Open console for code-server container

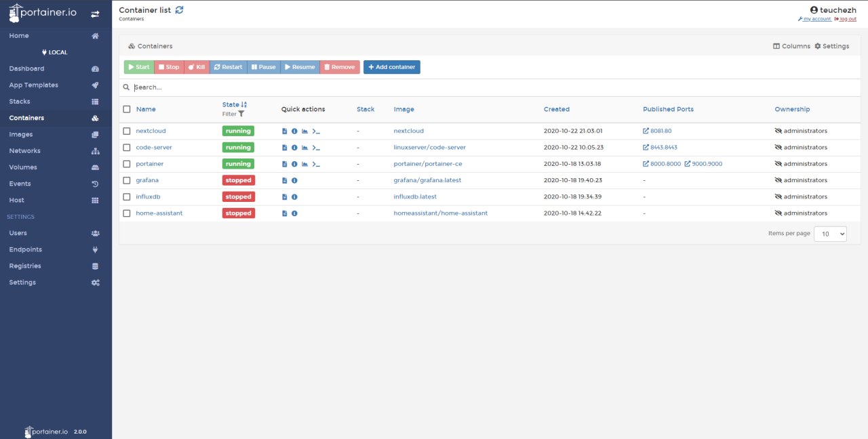(316, 147)
